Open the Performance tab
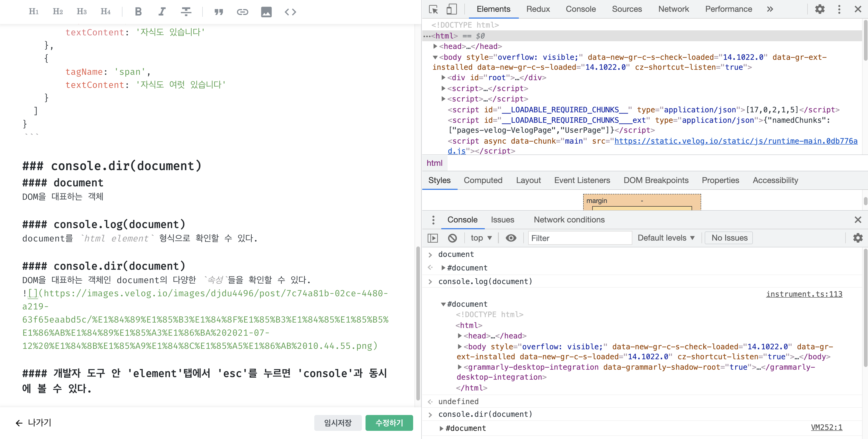 point(729,9)
